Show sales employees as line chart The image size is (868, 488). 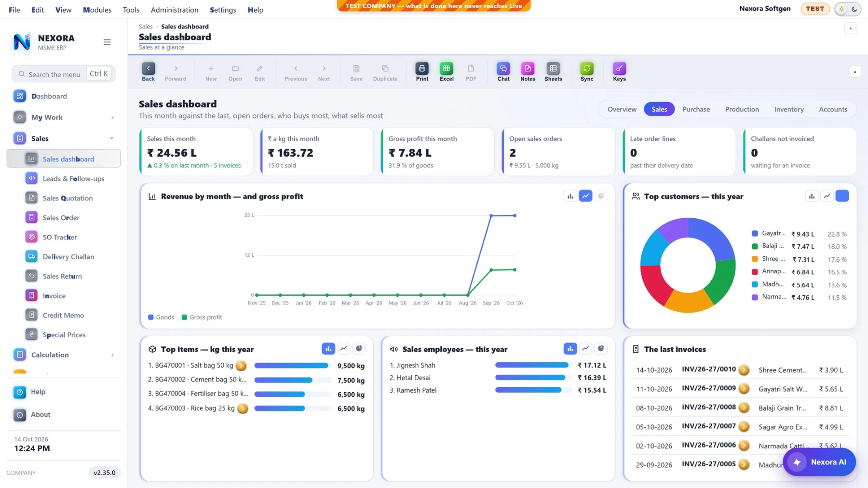coord(585,348)
